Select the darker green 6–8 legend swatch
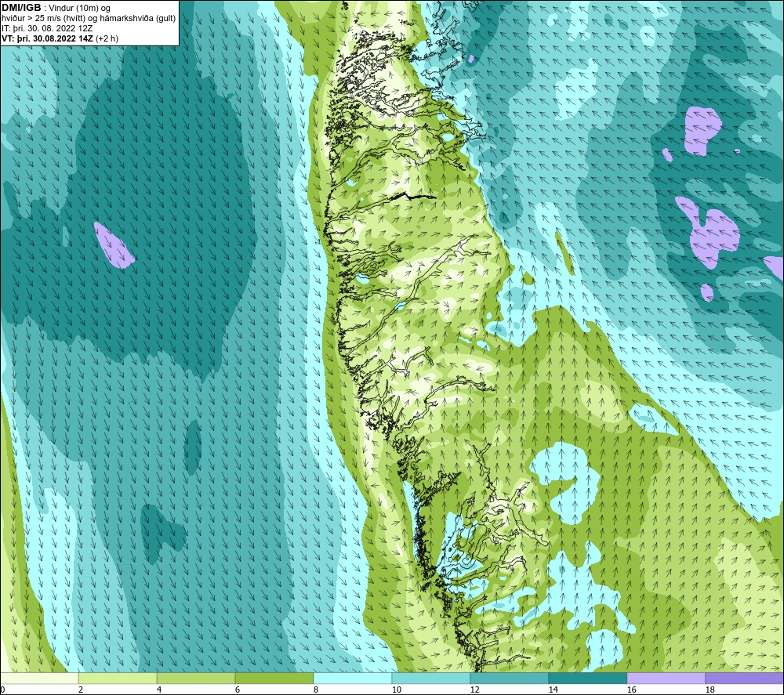 coord(274,678)
